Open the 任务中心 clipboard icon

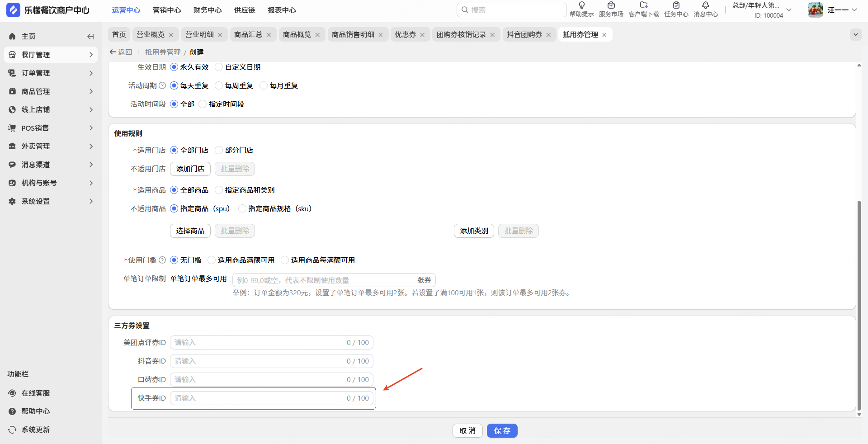click(676, 5)
